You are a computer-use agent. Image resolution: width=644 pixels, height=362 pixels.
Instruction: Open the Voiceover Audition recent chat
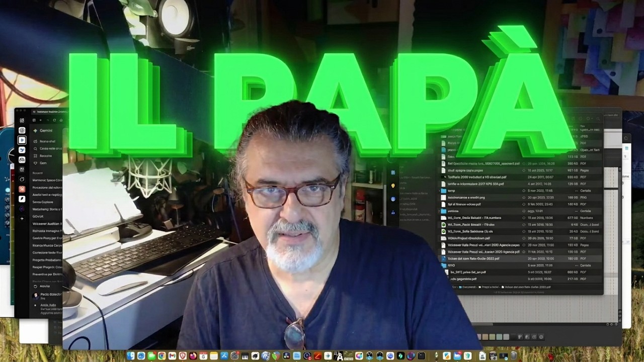(47, 223)
